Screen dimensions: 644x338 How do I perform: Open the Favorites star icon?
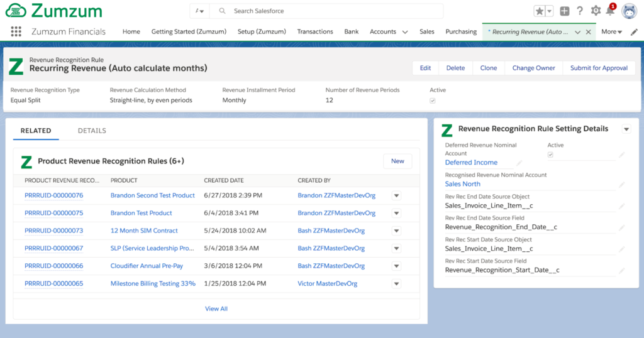539,11
